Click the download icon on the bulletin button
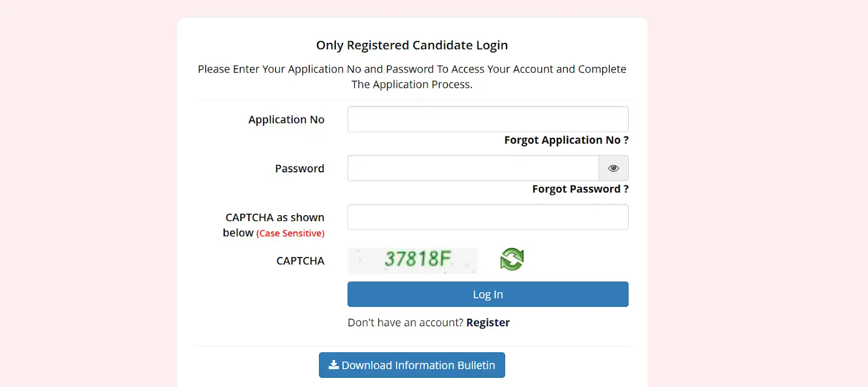The image size is (868, 387). [333, 364]
